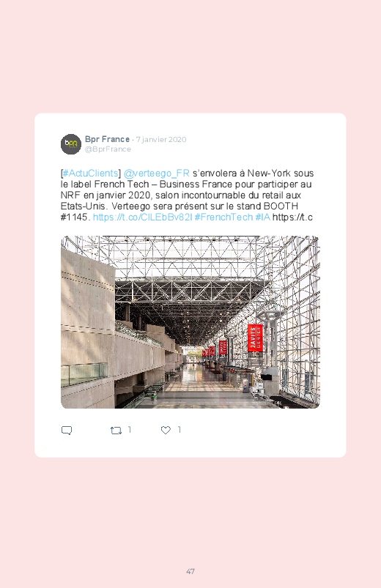Select the page number 47
This screenshot has height=588, width=381.
pos(190,571)
